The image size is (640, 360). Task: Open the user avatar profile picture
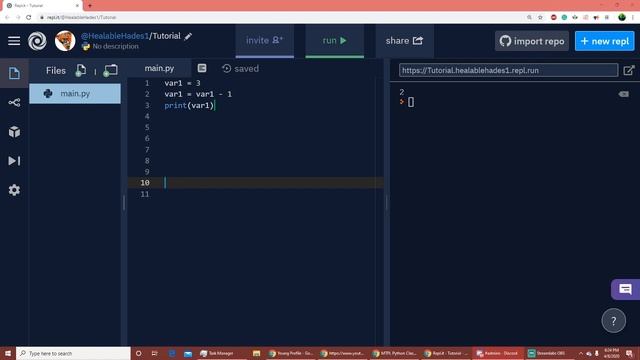[65, 41]
